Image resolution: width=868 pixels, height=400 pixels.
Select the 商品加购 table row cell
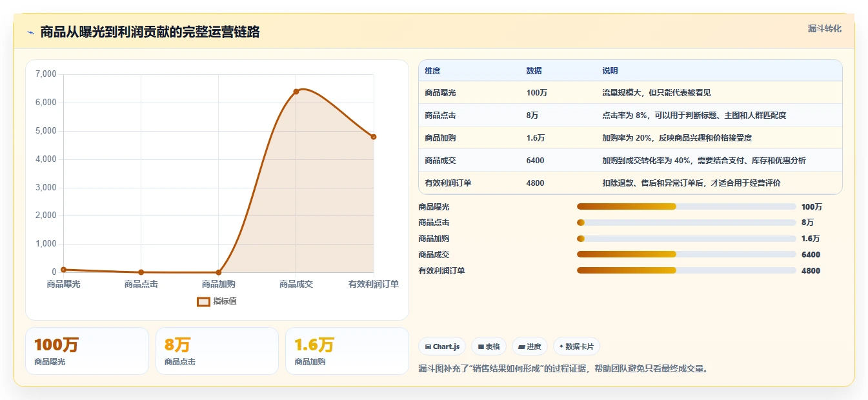(x=440, y=138)
